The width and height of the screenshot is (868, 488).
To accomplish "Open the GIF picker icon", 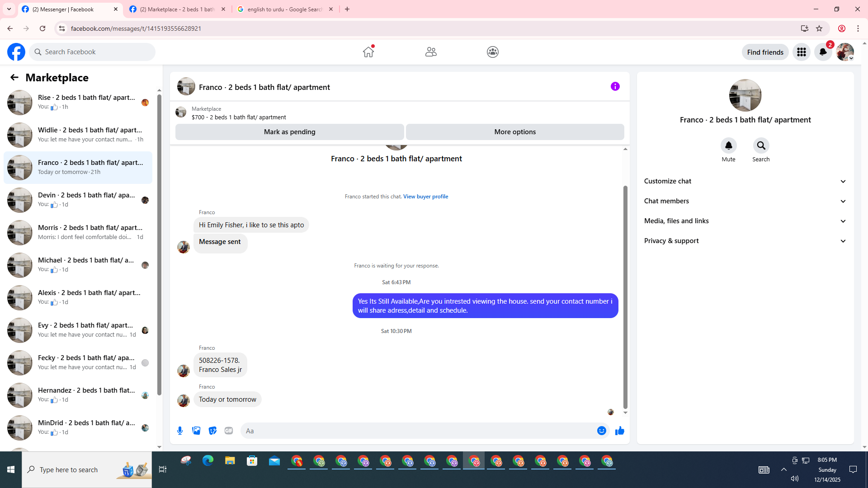I will pos(229,431).
